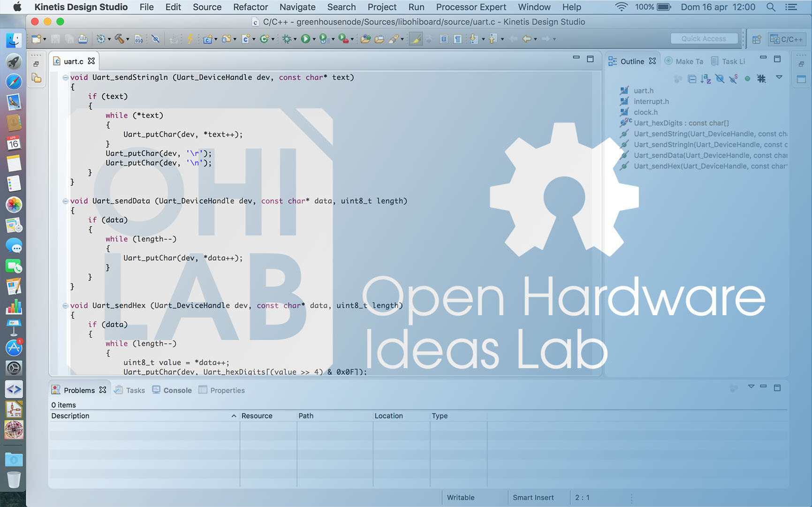Click macOS Spotlight search icon
The width and height of the screenshot is (812, 507).
tap(771, 7)
